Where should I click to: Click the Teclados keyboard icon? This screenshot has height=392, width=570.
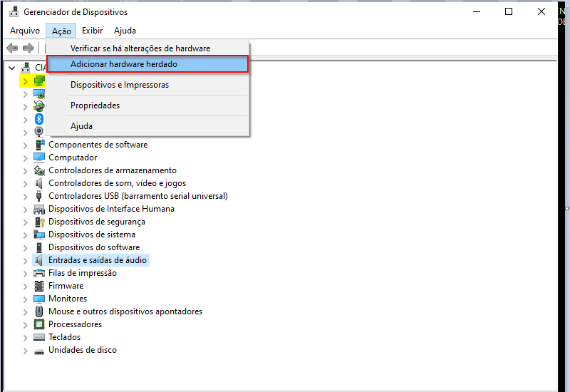tap(39, 337)
